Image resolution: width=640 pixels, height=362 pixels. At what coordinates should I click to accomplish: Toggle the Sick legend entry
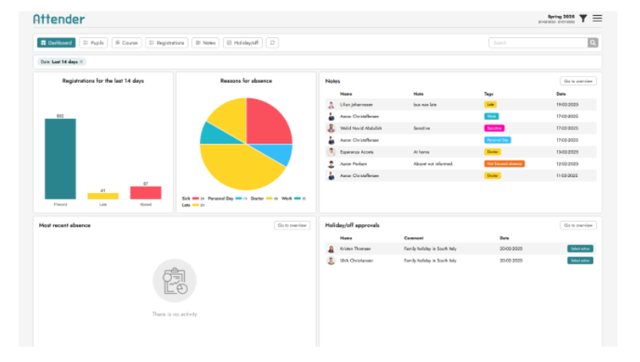pyautogui.click(x=193, y=199)
